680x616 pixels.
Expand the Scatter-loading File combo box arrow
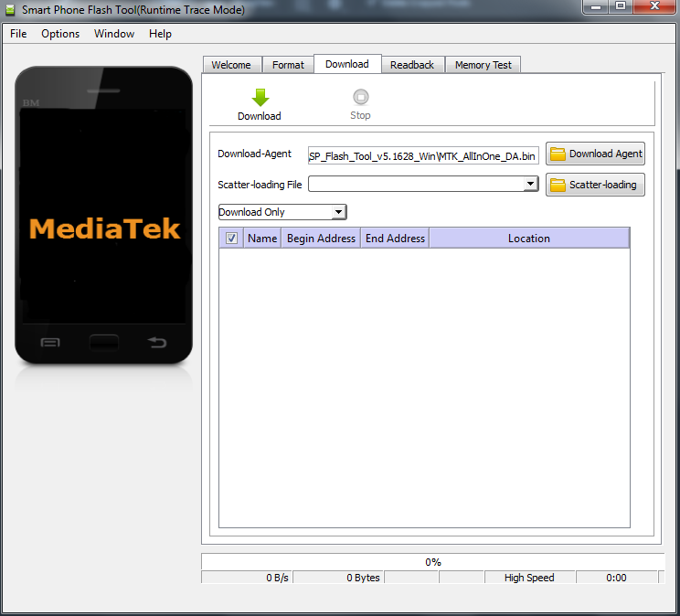tap(530, 184)
